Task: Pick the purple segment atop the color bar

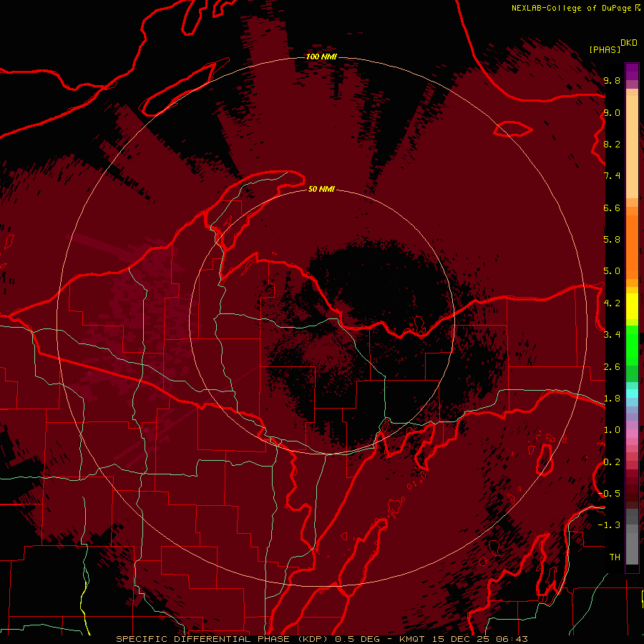Action: pos(632,72)
